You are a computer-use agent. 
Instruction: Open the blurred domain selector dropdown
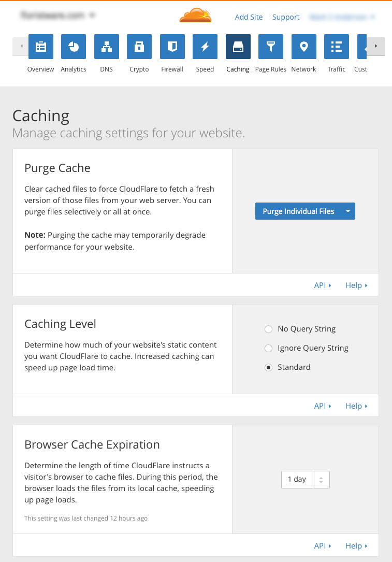57,16
